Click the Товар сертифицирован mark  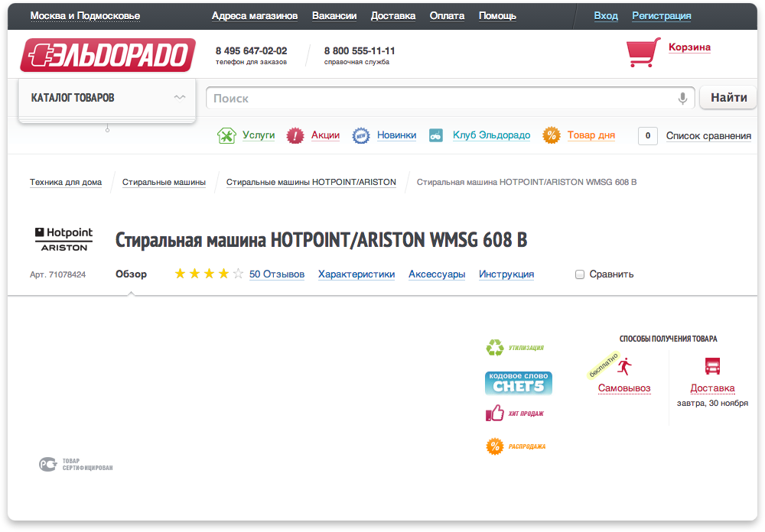pyautogui.click(x=76, y=464)
